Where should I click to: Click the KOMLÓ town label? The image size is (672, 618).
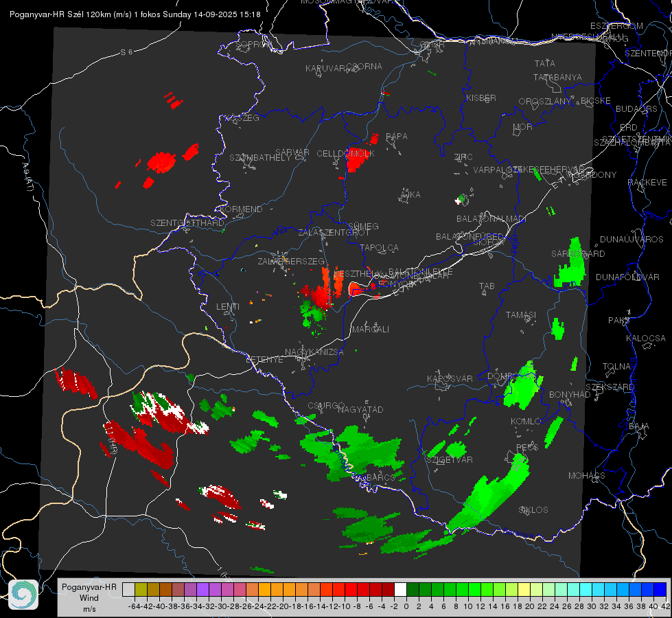(x=524, y=422)
